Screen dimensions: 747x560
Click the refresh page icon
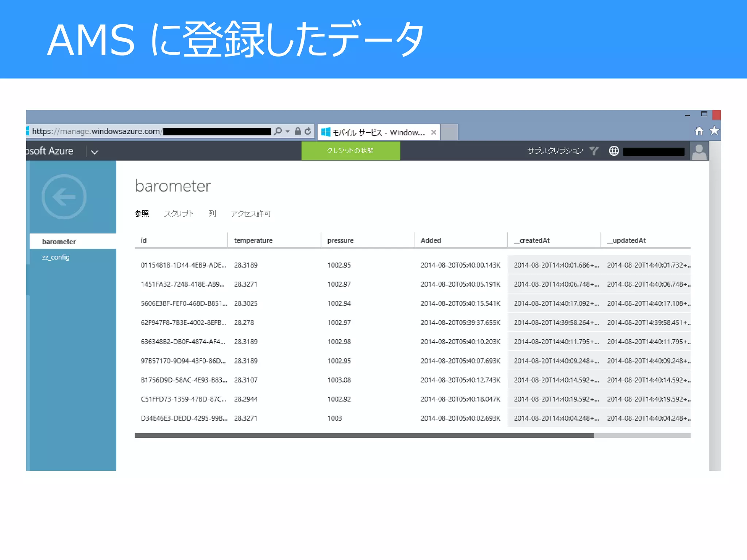(308, 131)
